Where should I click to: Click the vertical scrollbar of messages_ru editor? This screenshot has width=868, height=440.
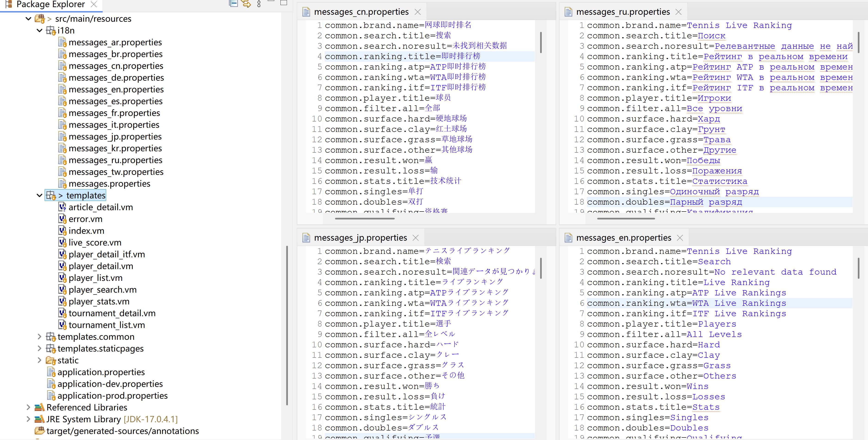click(x=858, y=42)
